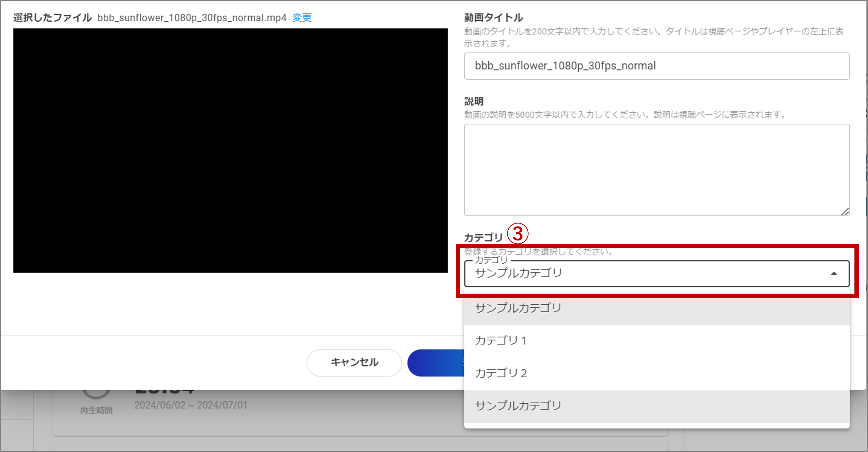This screenshot has height=452, width=868.
Task: Focus the 動画タイトル input field
Action: [656, 66]
